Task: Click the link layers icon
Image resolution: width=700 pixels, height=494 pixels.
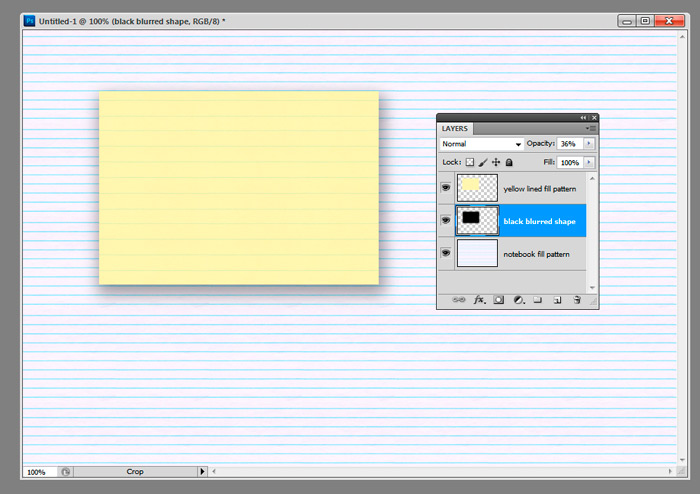Action: tap(459, 299)
